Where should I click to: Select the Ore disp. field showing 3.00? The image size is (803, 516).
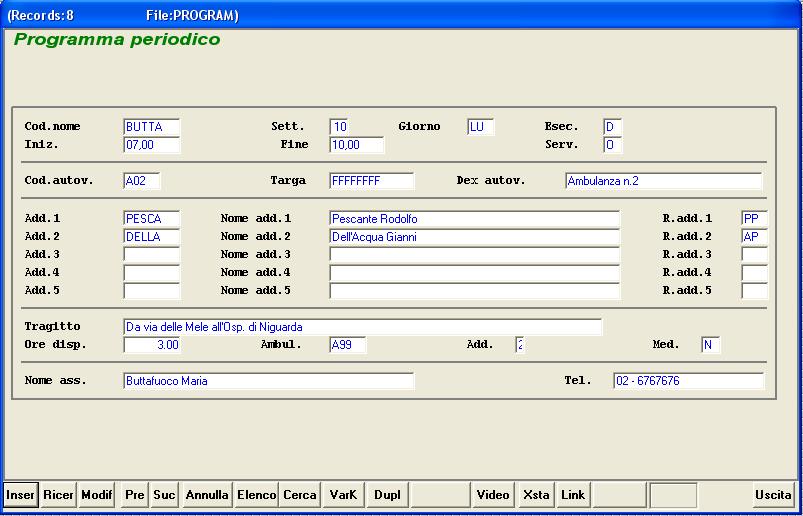(152, 345)
